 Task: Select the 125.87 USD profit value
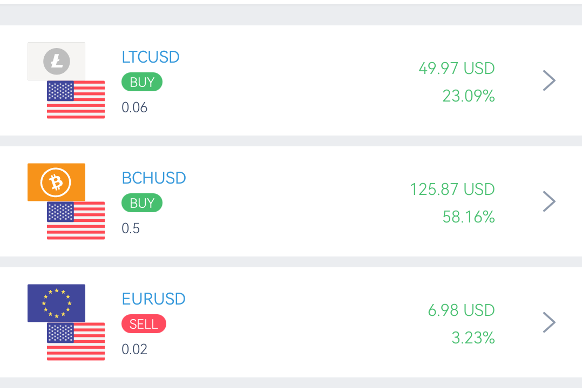(x=452, y=190)
